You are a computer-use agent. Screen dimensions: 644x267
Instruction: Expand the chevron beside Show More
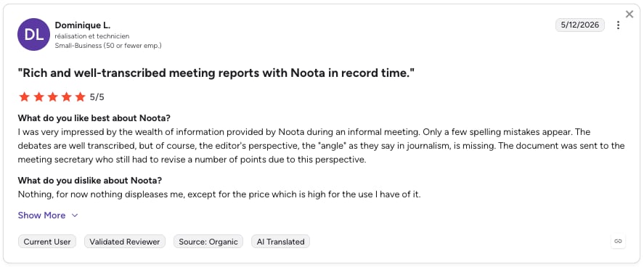tap(75, 215)
